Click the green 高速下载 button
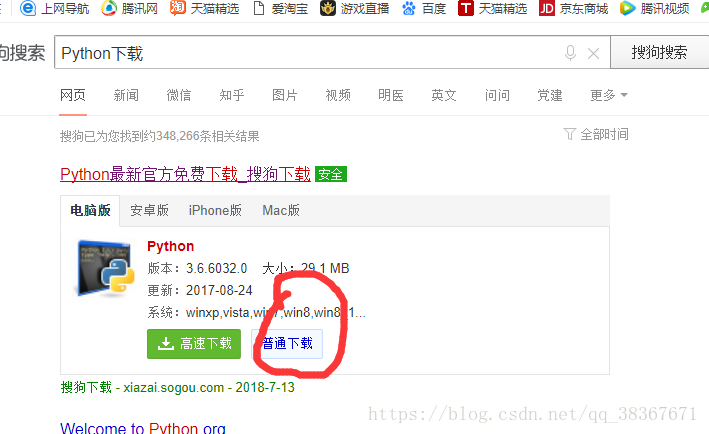This screenshot has width=709, height=434. tap(194, 344)
